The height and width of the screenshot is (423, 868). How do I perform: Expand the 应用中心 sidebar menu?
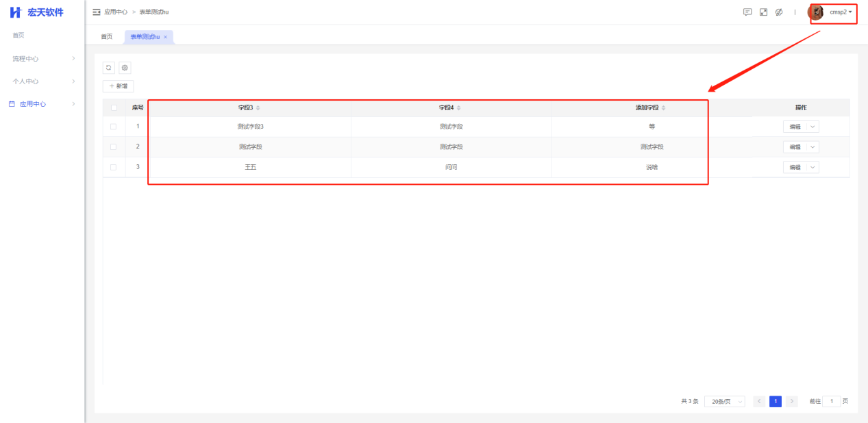(42, 104)
